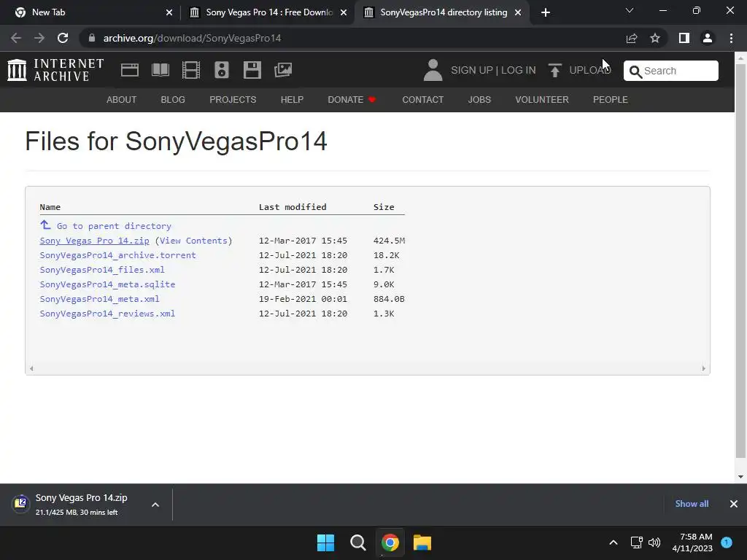Open SonyVegasPro14_archive.torrent link
Viewport: 747px width, 560px height.
tap(117, 255)
